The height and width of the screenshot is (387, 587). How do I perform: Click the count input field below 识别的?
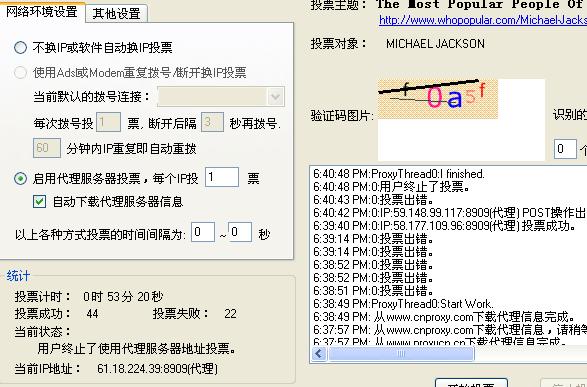click(565, 149)
